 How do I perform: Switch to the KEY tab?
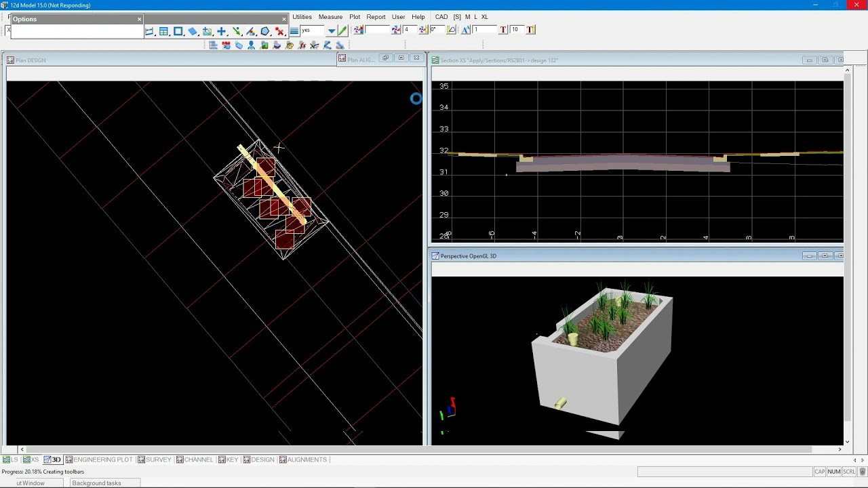pyautogui.click(x=228, y=460)
